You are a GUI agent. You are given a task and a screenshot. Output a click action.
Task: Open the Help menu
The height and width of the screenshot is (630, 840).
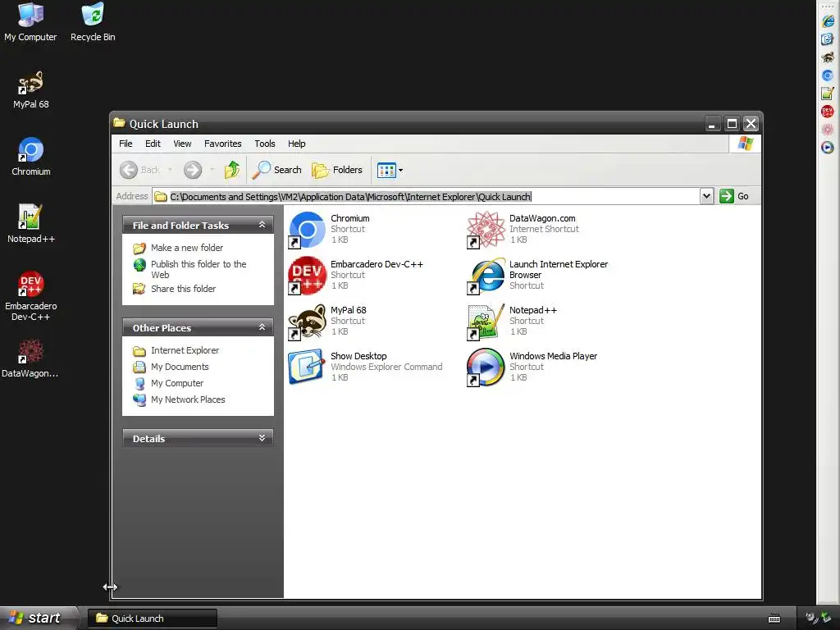[296, 144]
